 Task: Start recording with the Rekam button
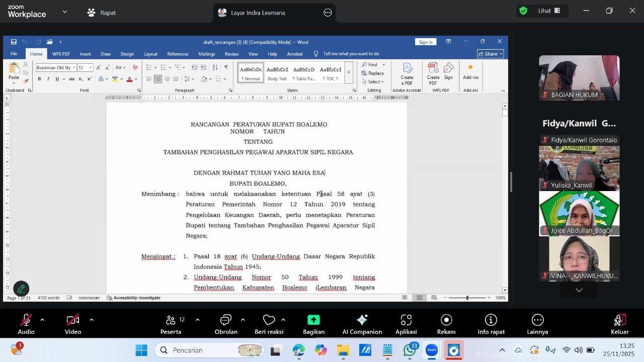[446, 324]
